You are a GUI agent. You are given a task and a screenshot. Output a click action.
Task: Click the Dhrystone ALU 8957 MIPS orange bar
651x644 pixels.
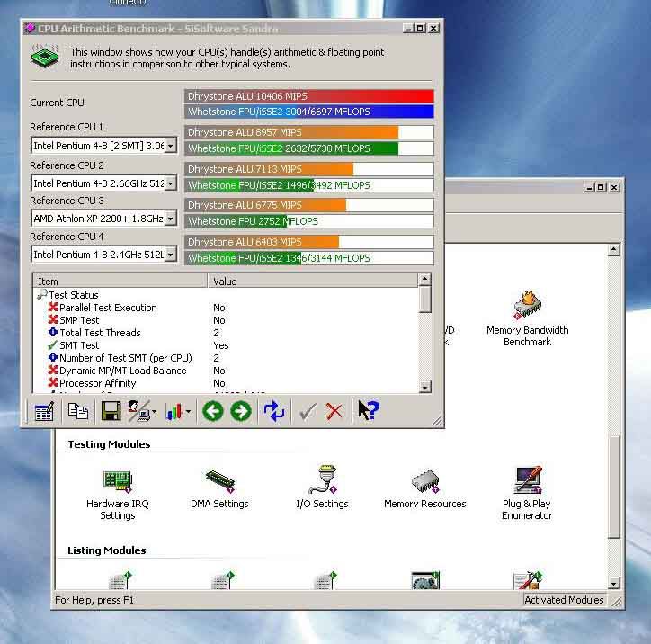coord(309,132)
